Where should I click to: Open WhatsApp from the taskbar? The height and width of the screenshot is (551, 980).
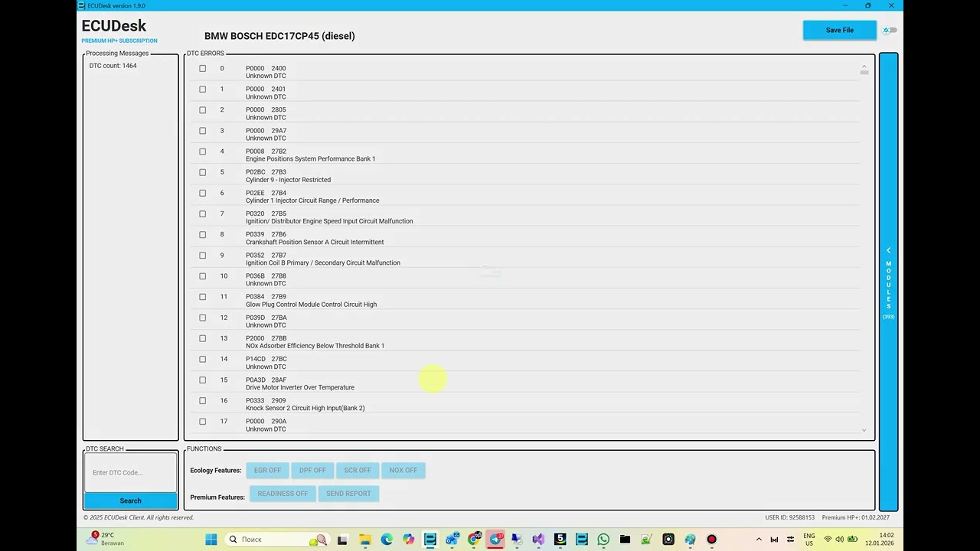click(603, 540)
